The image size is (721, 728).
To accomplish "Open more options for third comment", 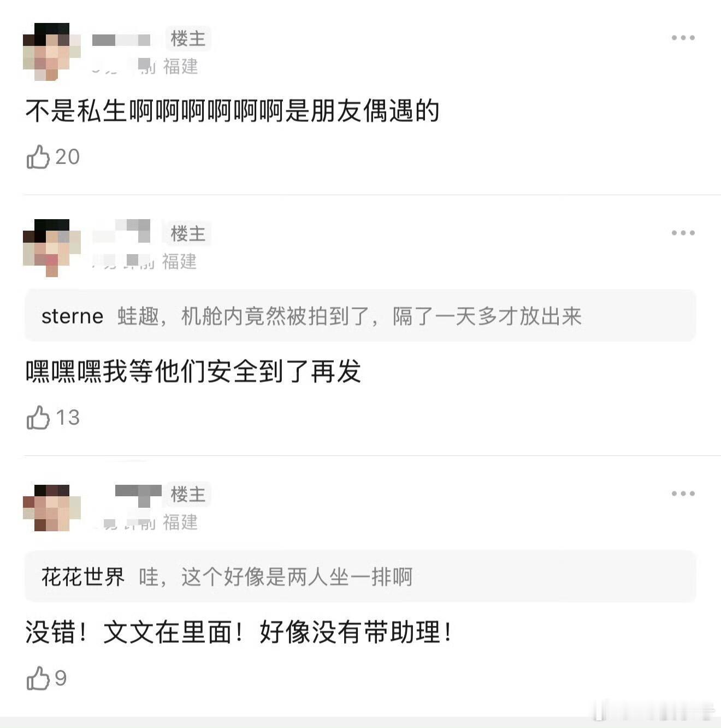I will 683,494.
